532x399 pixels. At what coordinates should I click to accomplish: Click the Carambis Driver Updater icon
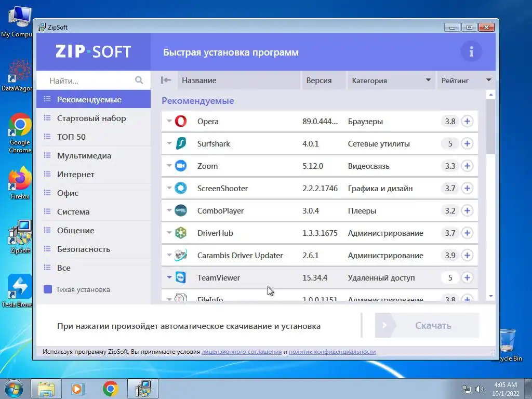coord(180,255)
